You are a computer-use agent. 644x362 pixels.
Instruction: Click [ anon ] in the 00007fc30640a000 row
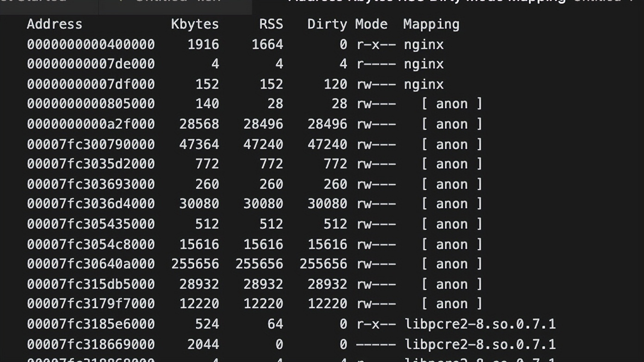(452, 264)
